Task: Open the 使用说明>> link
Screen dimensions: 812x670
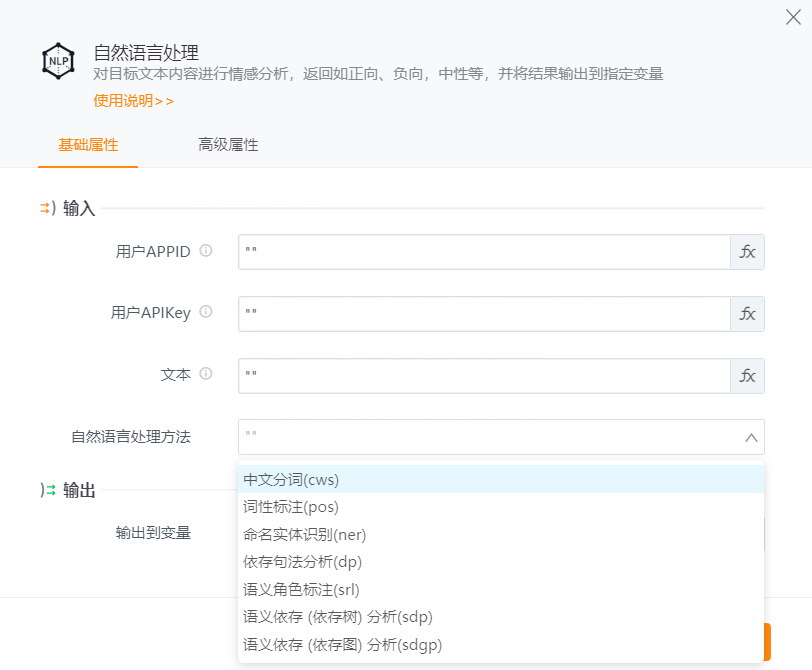Action: coord(133,100)
